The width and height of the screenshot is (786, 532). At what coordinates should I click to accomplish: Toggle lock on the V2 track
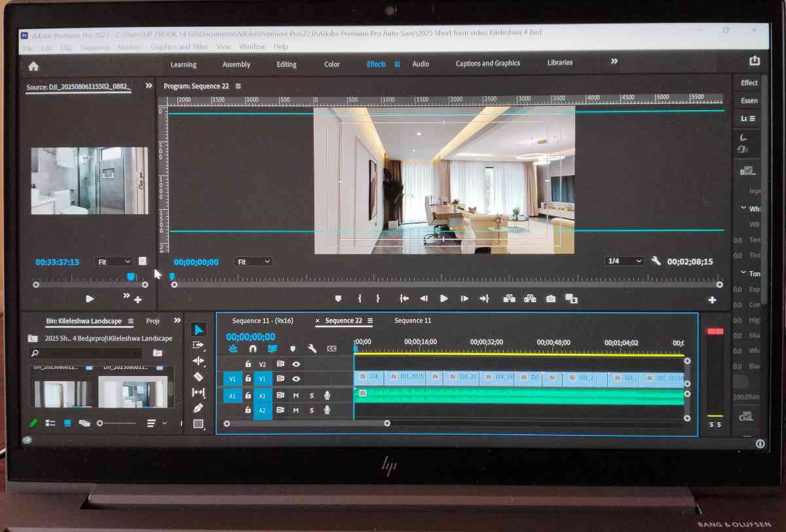[x=248, y=364]
